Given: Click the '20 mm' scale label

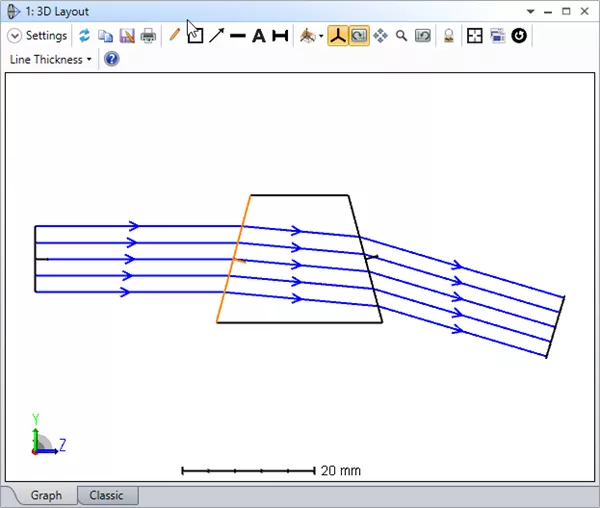Looking at the screenshot, I should tap(341, 471).
